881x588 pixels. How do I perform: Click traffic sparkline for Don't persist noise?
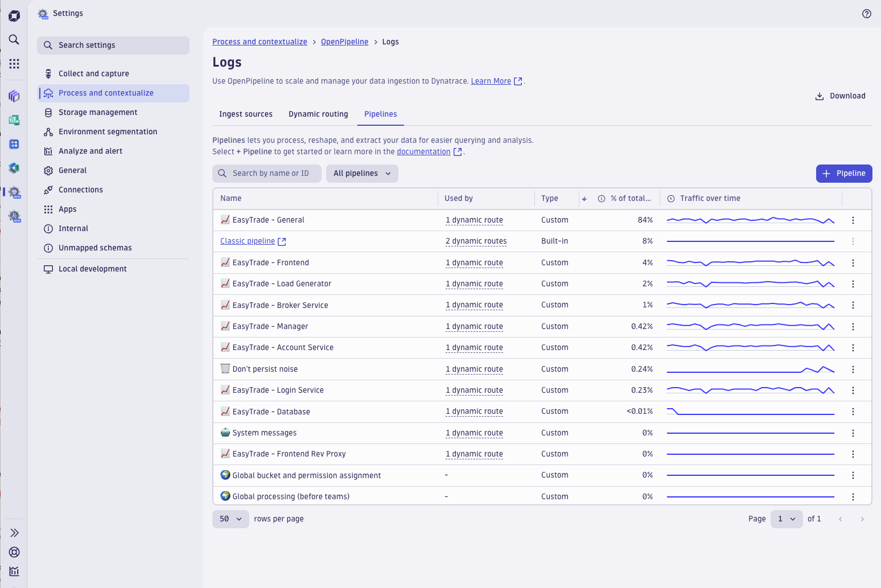coord(750,369)
